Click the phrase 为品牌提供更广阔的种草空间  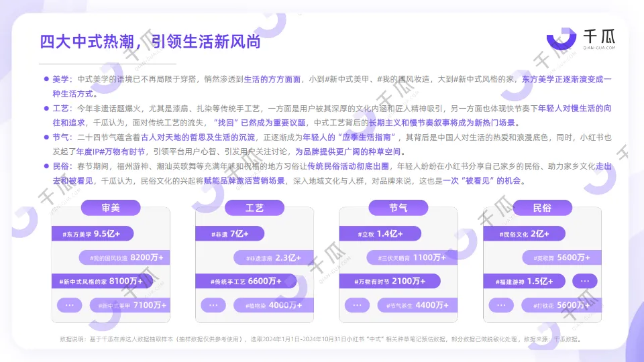coord(348,152)
